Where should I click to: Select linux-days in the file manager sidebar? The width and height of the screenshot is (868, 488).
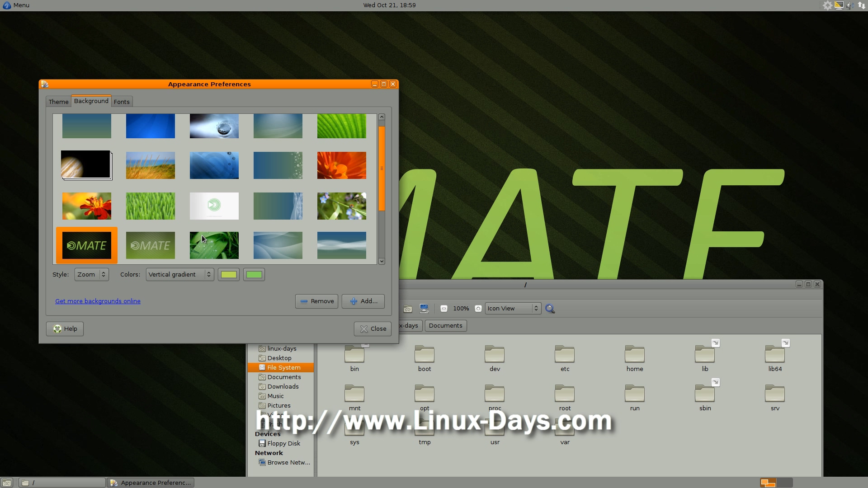pyautogui.click(x=281, y=349)
